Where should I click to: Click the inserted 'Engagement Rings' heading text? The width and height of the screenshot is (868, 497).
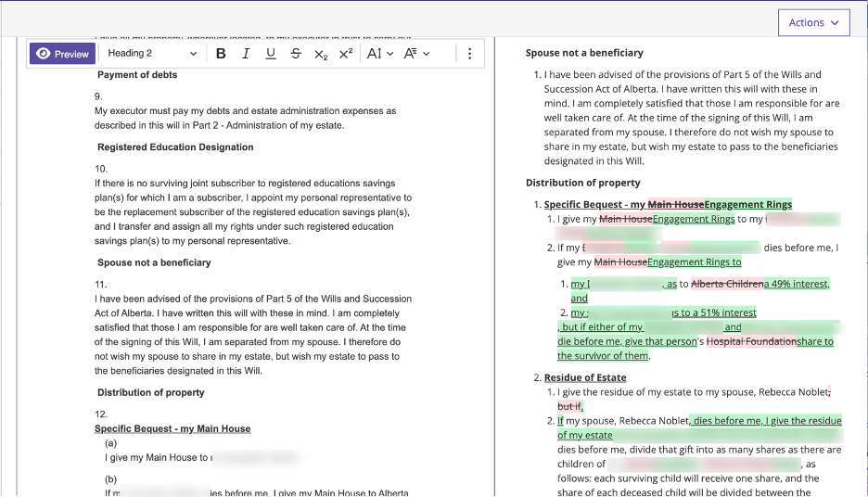click(x=748, y=204)
